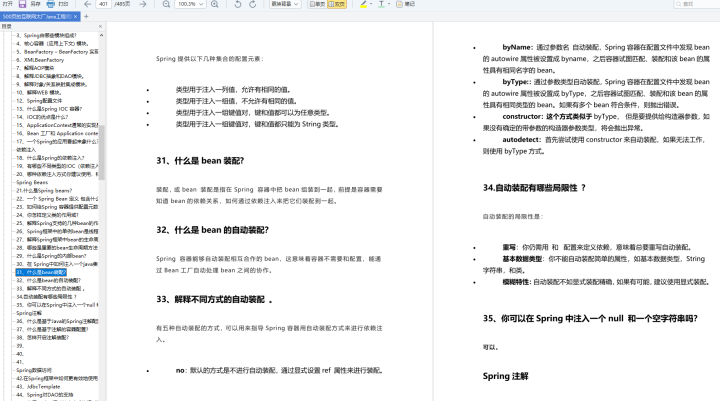Image resolution: width=720 pixels, height=401 pixels.
Task: Click heading '33、解释不同方式的自动装配'
Action: tap(214, 299)
